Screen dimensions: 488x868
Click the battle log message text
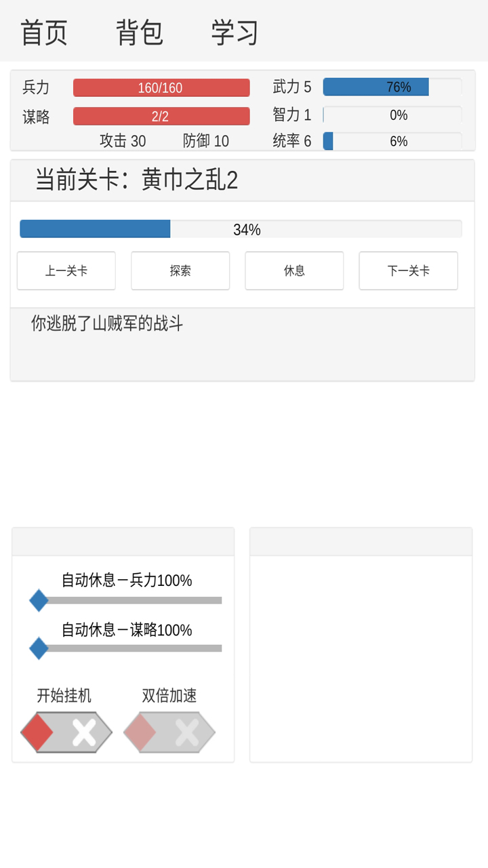pyautogui.click(x=107, y=323)
